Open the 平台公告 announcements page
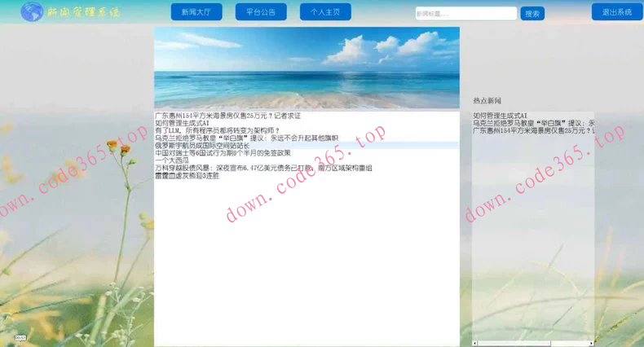This screenshot has height=347, width=644. click(261, 12)
